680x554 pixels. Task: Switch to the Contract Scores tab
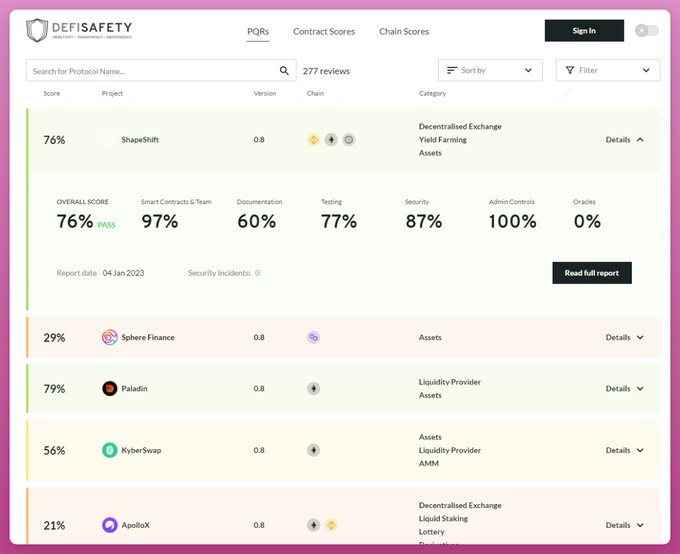324,32
